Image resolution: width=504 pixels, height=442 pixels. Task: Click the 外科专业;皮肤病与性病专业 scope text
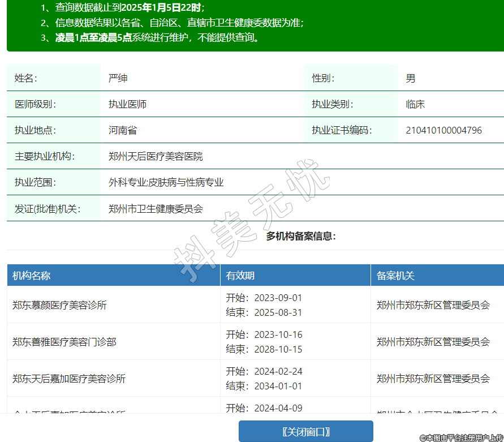click(x=166, y=182)
